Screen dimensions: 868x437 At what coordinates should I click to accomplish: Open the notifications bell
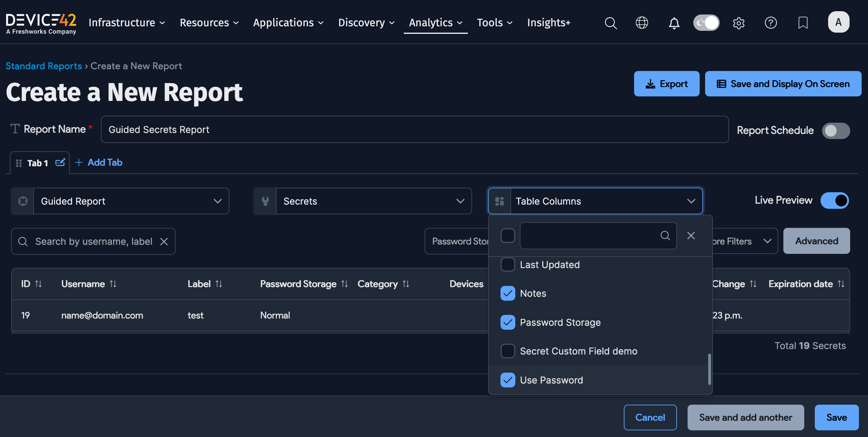pos(674,23)
